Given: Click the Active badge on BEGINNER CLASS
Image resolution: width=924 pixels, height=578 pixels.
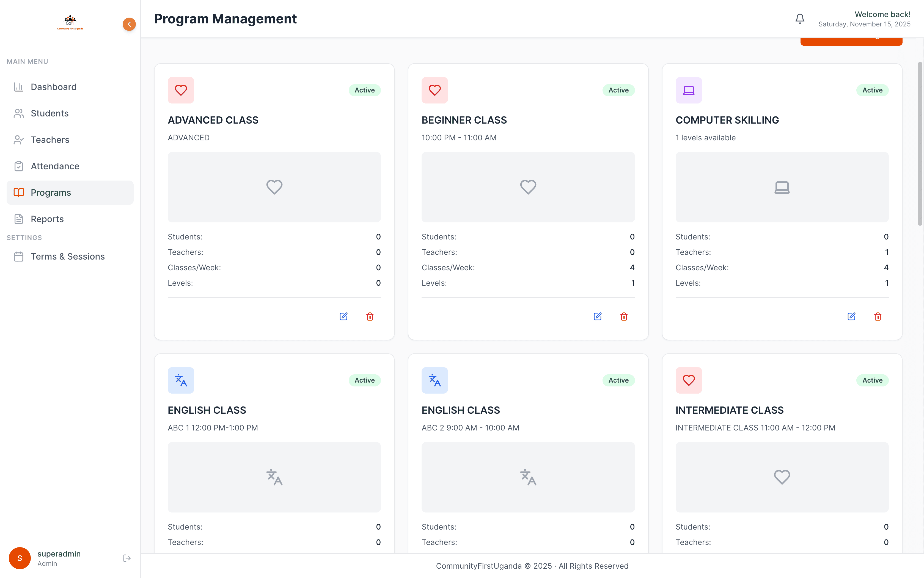Looking at the screenshot, I should click(618, 90).
